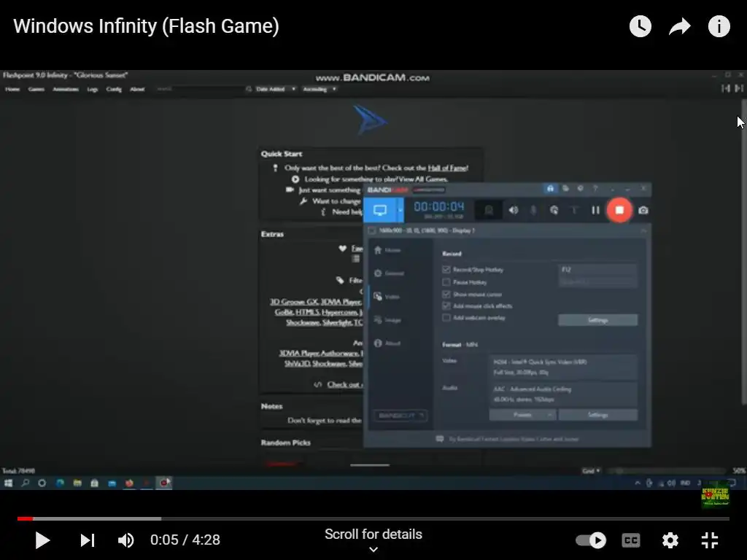Click Bandicam text overlay T icon
The height and width of the screenshot is (560, 747).
point(575,210)
